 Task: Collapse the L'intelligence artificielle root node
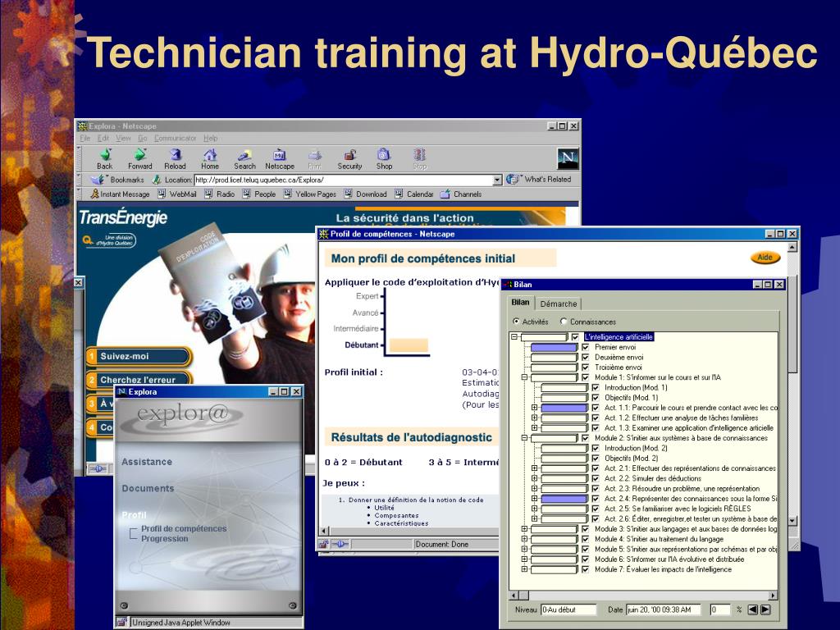[514, 337]
